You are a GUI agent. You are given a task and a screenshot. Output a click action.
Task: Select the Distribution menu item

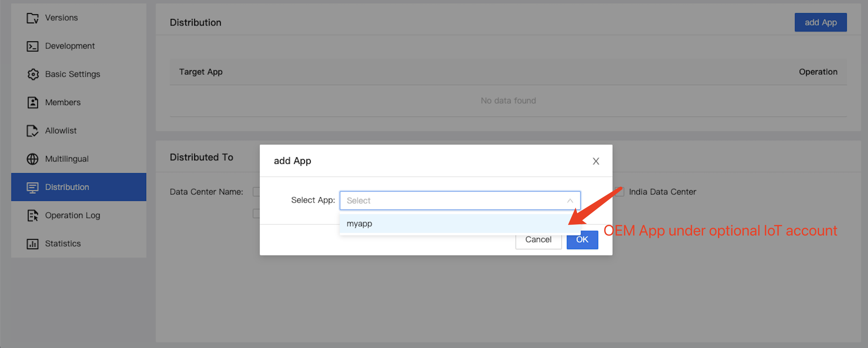click(79, 187)
